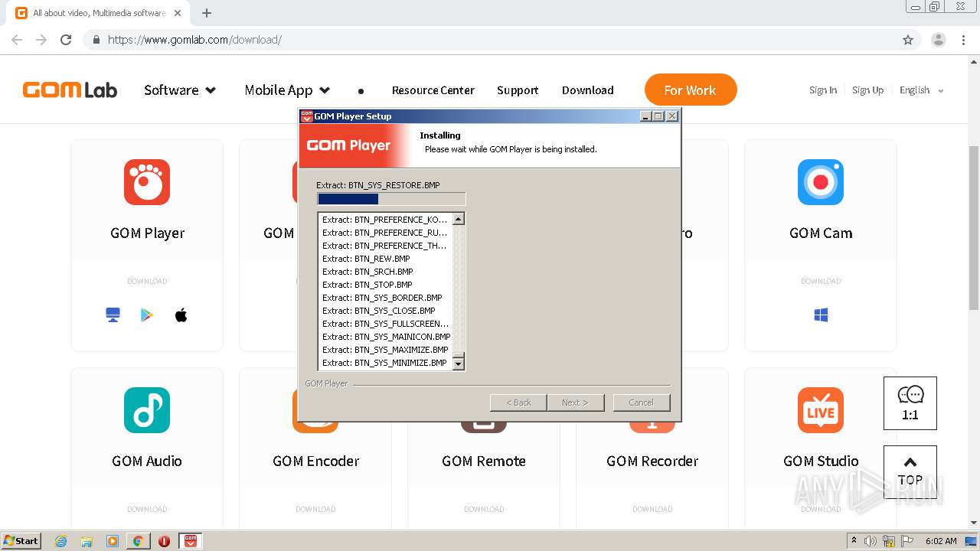This screenshot has width=980, height=551.
Task: Click the disabled Next button in setup
Action: coord(576,403)
